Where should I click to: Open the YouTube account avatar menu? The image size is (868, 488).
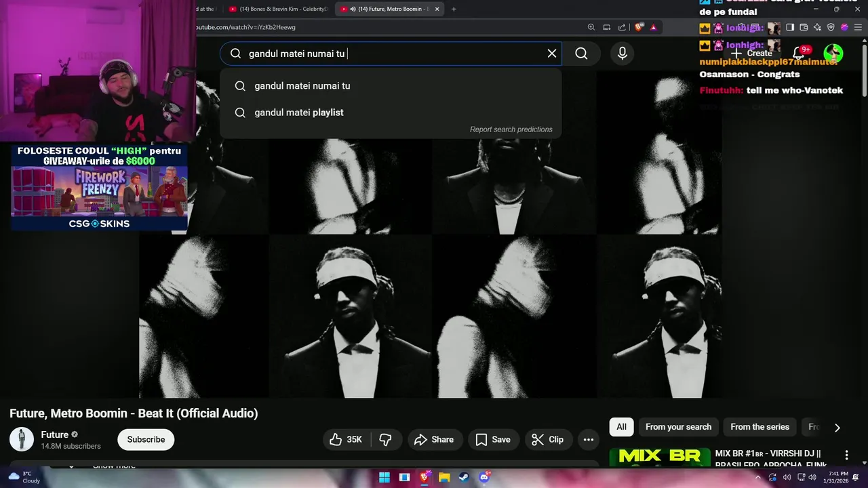click(833, 54)
